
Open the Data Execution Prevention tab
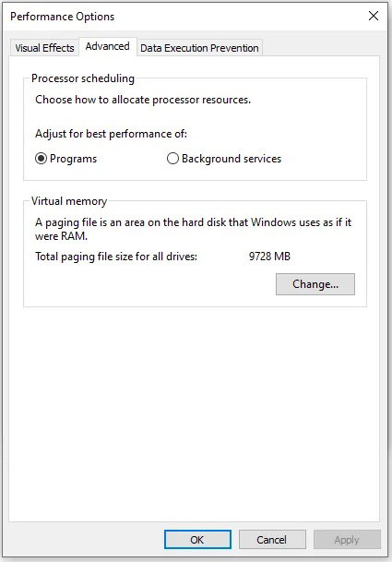click(x=199, y=48)
